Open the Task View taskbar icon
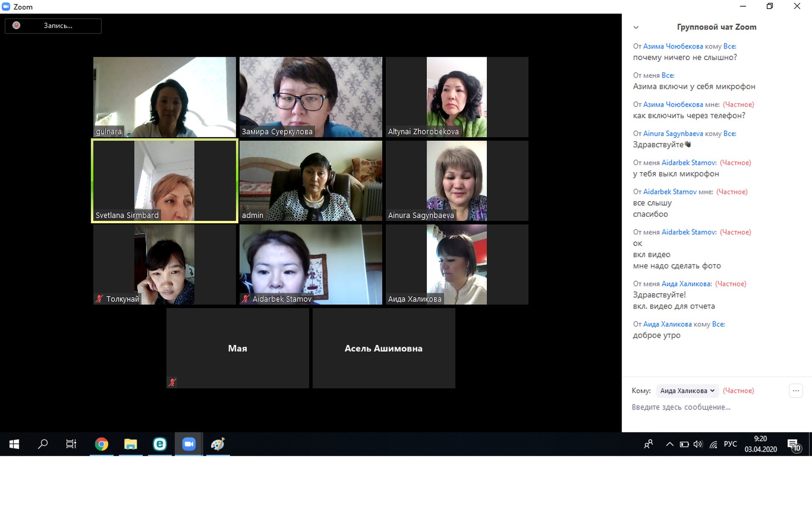 (x=71, y=444)
